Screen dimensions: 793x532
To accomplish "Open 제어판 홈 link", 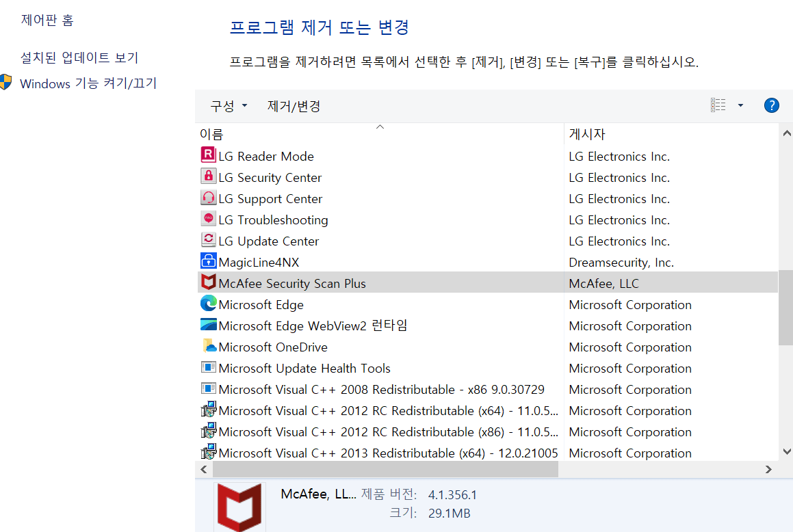I will (x=47, y=21).
